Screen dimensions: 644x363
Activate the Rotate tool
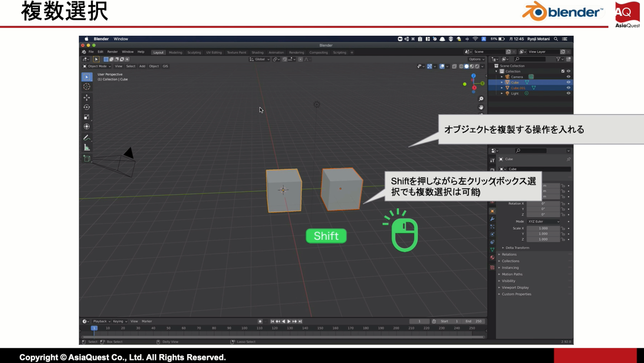pyautogui.click(x=87, y=107)
